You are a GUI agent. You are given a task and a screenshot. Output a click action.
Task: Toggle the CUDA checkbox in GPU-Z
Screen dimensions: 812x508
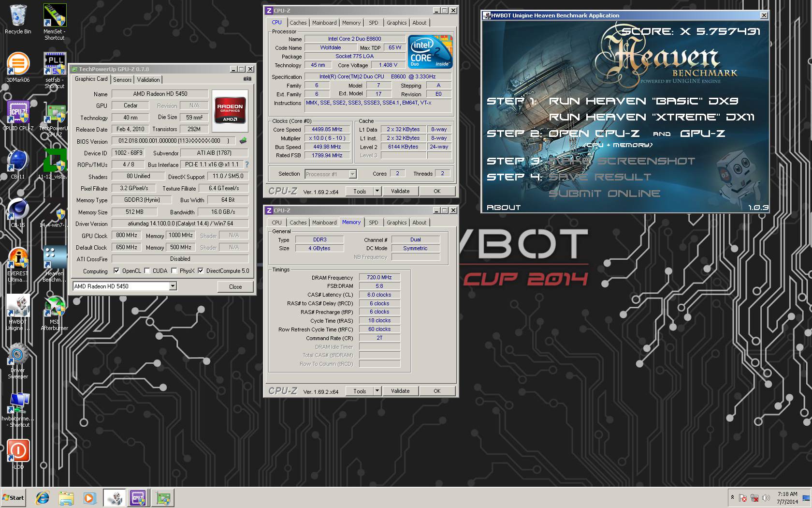tap(147, 271)
